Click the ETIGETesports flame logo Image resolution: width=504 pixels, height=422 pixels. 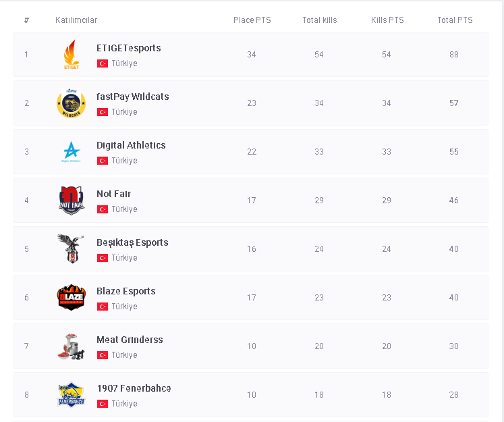tap(71, 55)
